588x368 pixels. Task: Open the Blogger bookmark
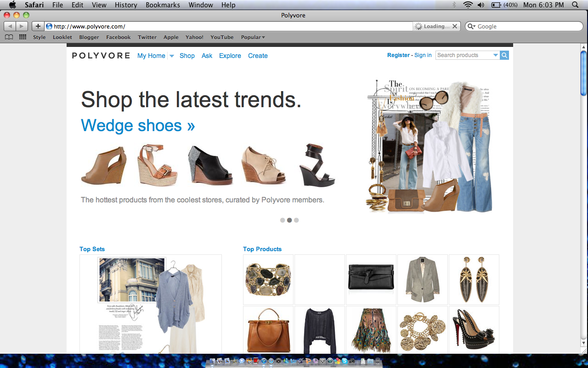pos(89,37)
